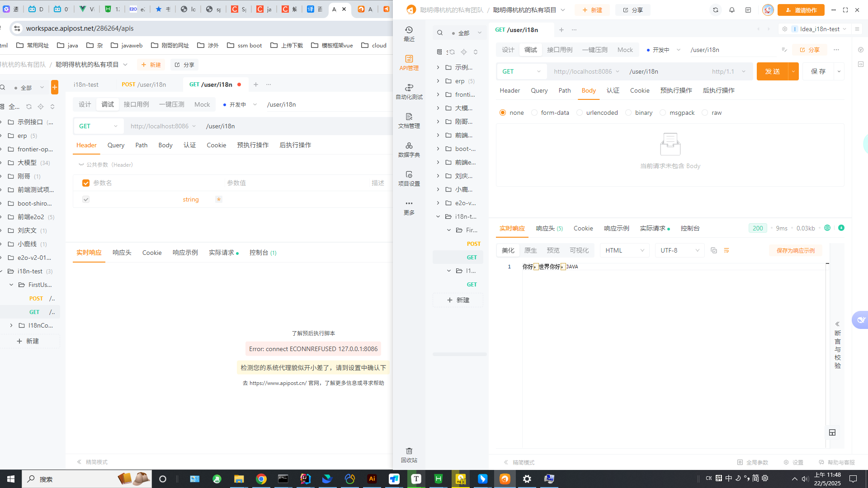The width and height of the screenshot is (868, 488).
Task: Open Idea_i18n-test environment dropdown
Action: click(819, 29)
